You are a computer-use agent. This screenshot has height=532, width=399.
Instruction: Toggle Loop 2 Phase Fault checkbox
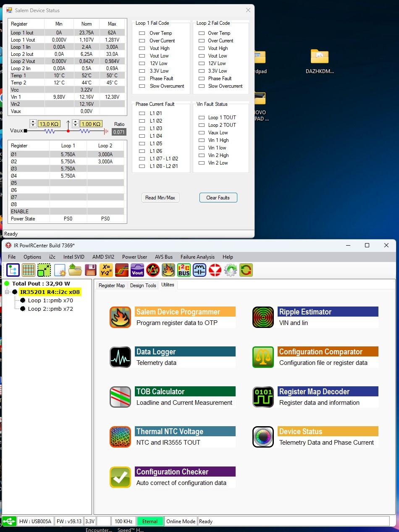(202, 79)
